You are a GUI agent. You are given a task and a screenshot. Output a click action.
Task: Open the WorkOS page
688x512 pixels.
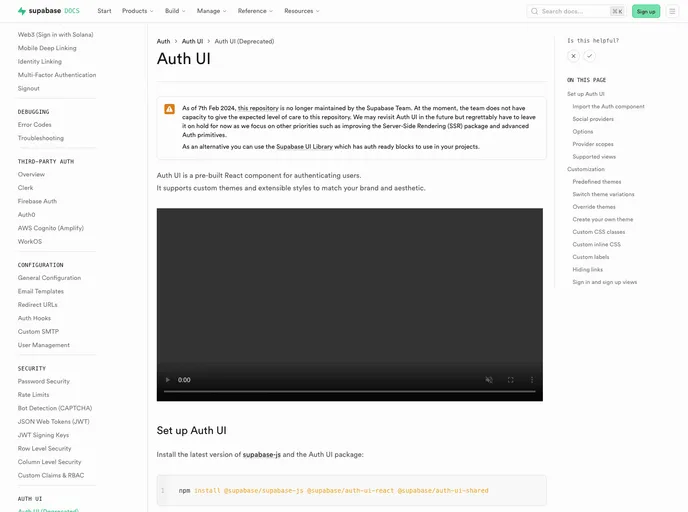(30, 242)
